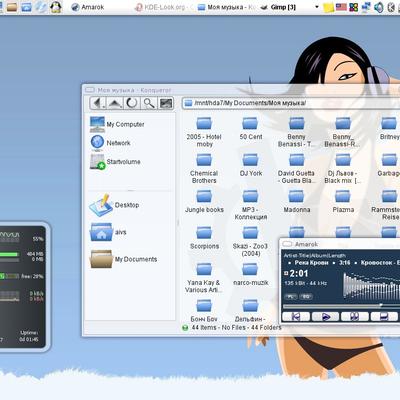Select the 'Benny Benassi - T...' folder
The image size is (400, 400).
pyautogui.click(x=296, y=133)
